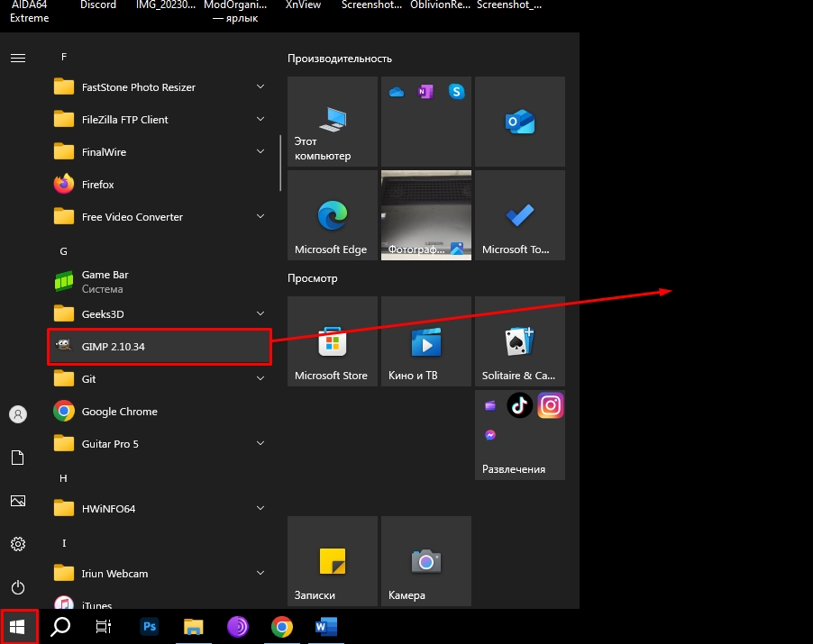Select the AIDA64 Extreme desktop shortcut
Viewport: 813px width, 644px height.
[29, 12]
